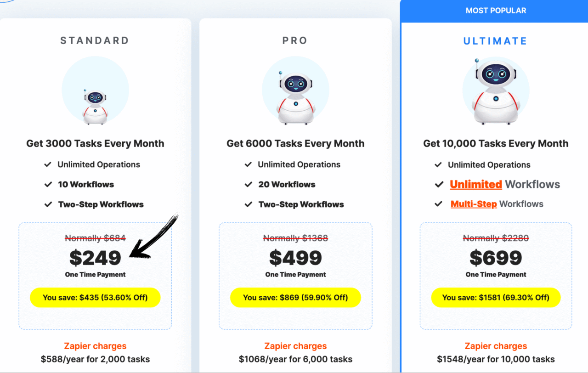The width and height of the screenshot is (588, 373).
Task: Click Ultimate's You save $1581 badge
Action: pyautogui.click(x=496, y=298)
